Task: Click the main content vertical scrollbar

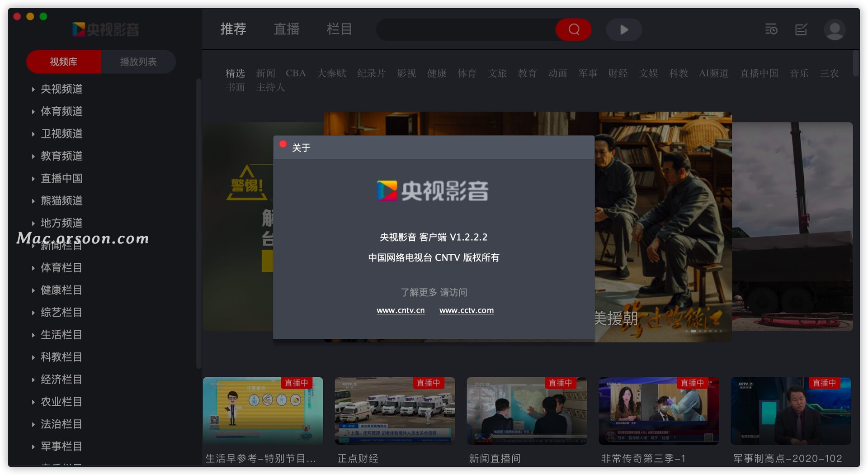Action: (855, 63)
